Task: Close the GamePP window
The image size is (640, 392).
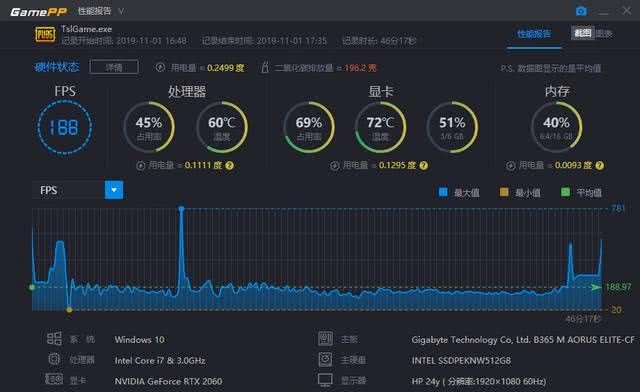Action: (x=627, y=11)
